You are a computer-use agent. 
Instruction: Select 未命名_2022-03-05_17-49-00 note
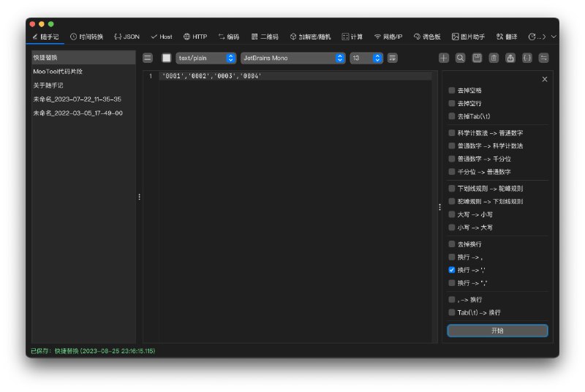83,113
